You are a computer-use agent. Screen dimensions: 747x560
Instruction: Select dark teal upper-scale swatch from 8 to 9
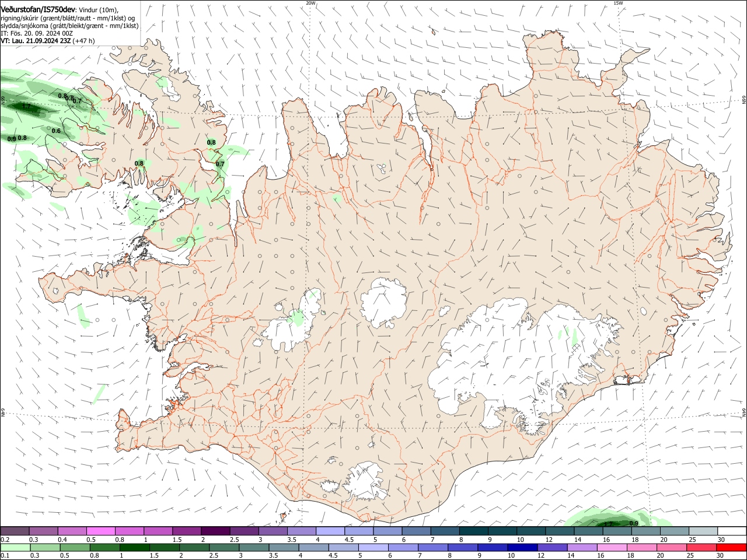pos(473,531)
